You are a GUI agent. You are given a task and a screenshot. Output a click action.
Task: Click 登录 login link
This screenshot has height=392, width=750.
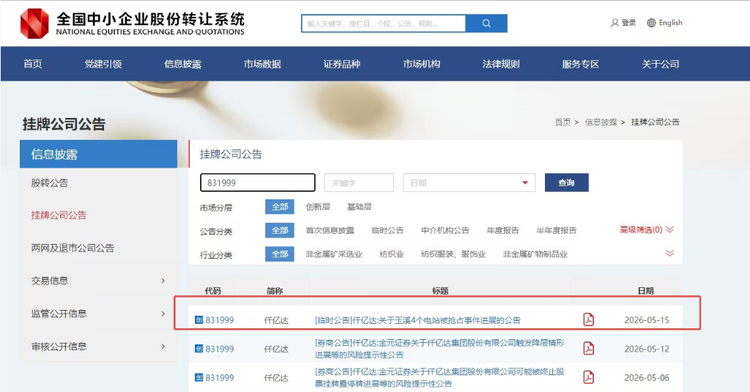tap(629, 23)
